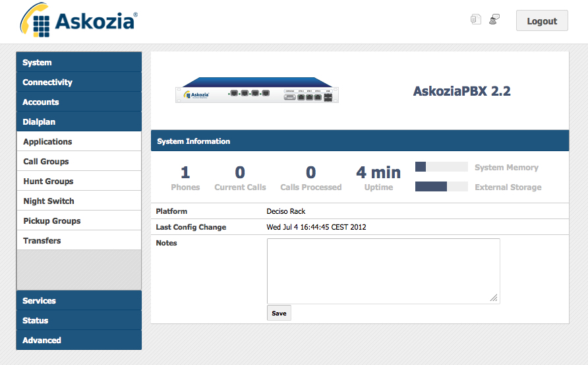This screenshot has width=588, height=365.
Task: Go to Hunt Groups
Action: tap(78, 182)
